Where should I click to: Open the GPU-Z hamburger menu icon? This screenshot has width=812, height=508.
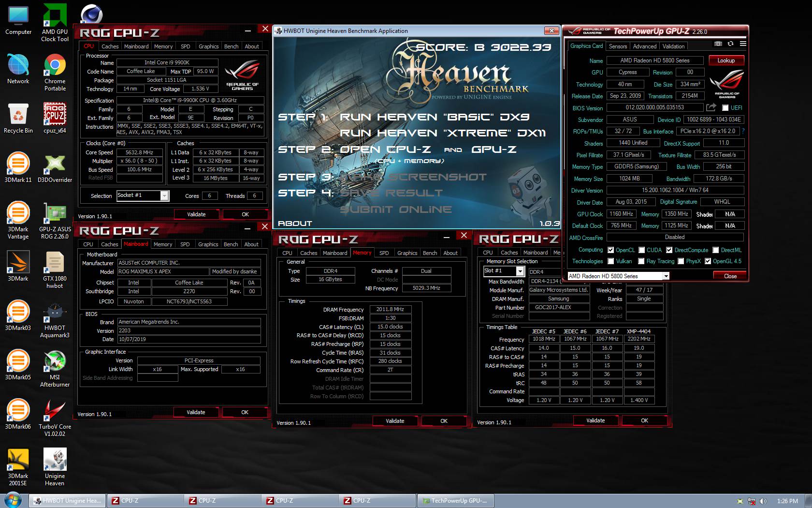coord(743,44)
